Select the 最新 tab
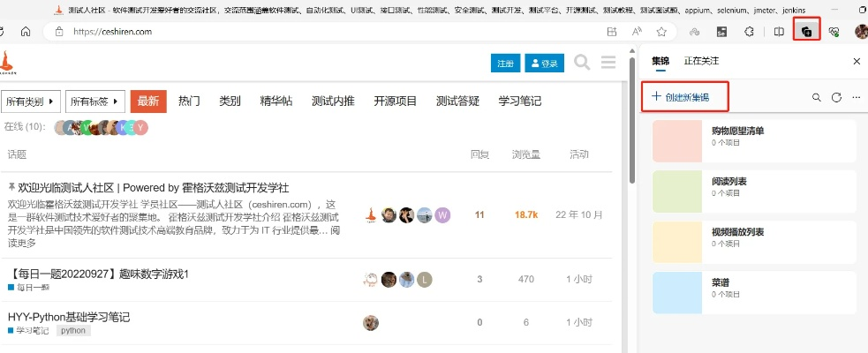868x353 pixels. click(148, 101)
